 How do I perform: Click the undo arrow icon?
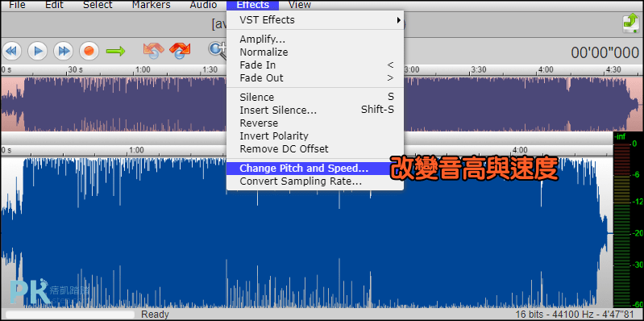pyautogui.click(x=153, y=50)
